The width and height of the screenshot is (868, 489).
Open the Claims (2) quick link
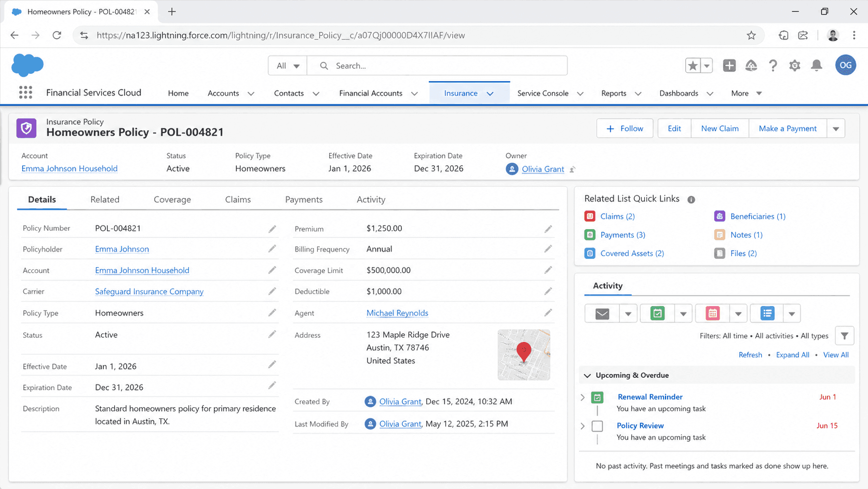point(617,216)
